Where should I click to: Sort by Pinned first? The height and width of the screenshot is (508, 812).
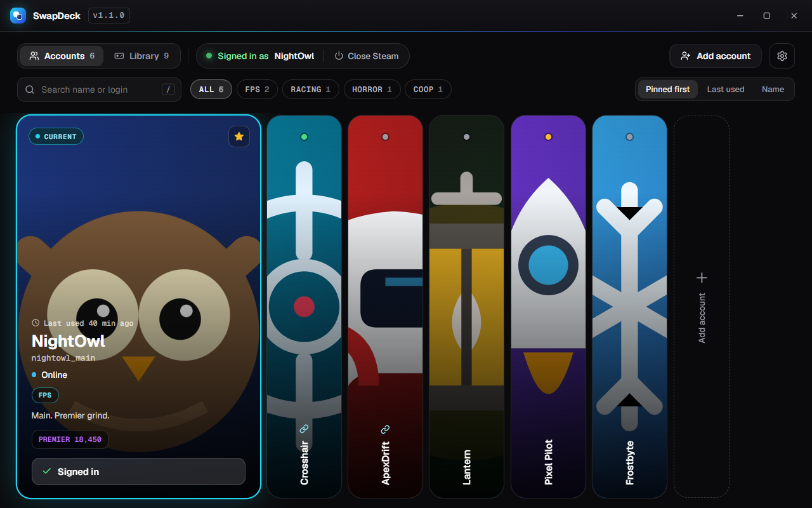pos(668,90)
